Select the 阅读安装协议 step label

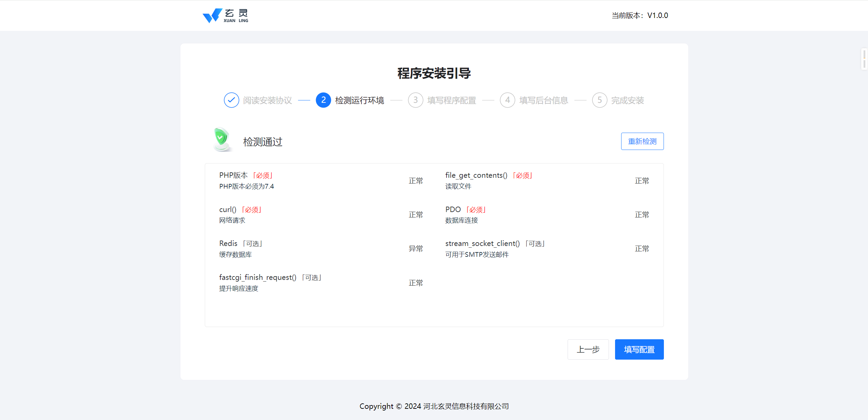pyautogui.click(x=267, y=100)
